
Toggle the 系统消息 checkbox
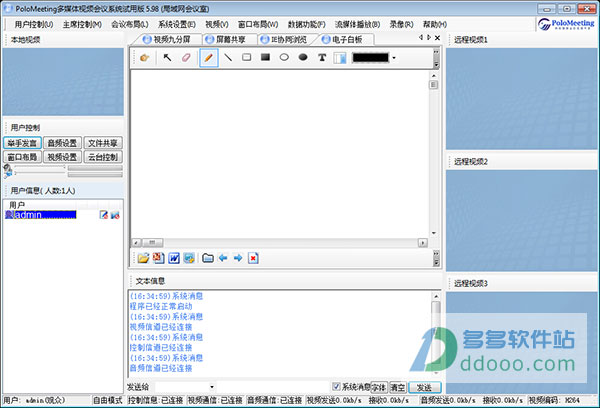tap(336, 387)
